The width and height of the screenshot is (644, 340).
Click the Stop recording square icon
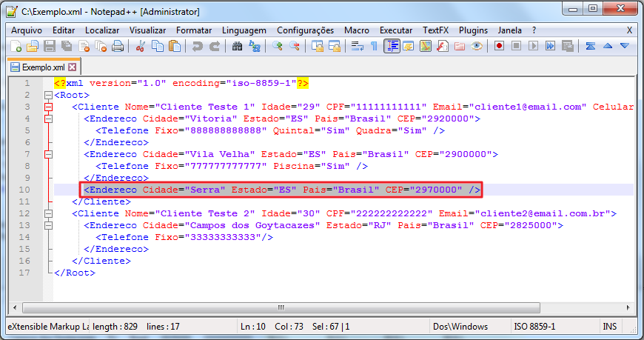click(x=516, y=46)
